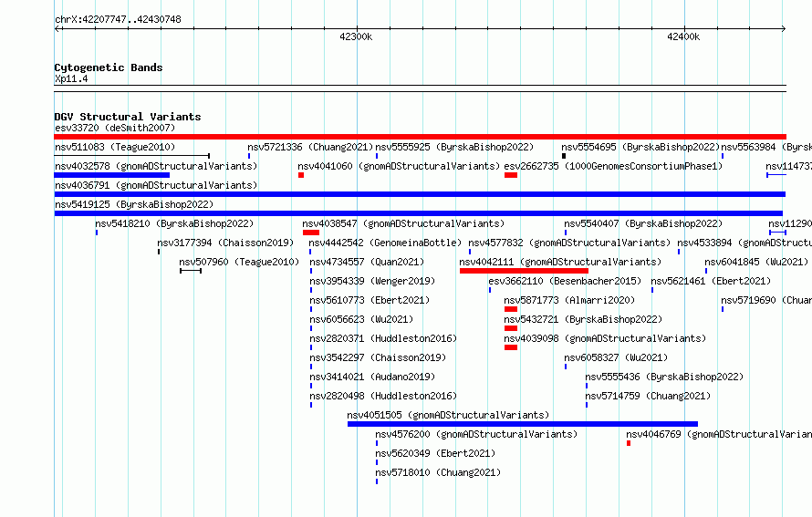Click nsv2820498 (Huddleston2016) label
Image resolution: width=812 pixels, height=517 pixels.
(383, 396)
